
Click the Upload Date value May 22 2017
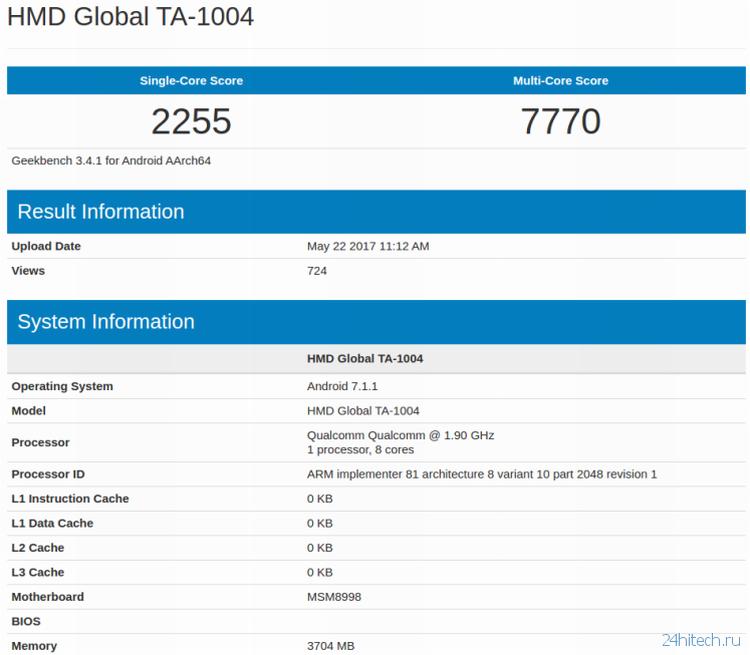[367, 246]
